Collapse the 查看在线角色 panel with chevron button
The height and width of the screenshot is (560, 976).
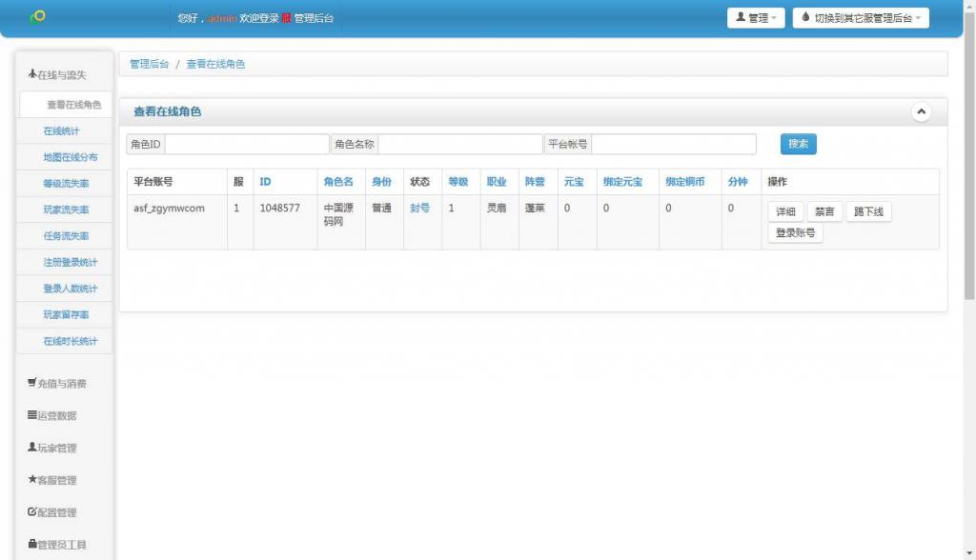[921, 111]
